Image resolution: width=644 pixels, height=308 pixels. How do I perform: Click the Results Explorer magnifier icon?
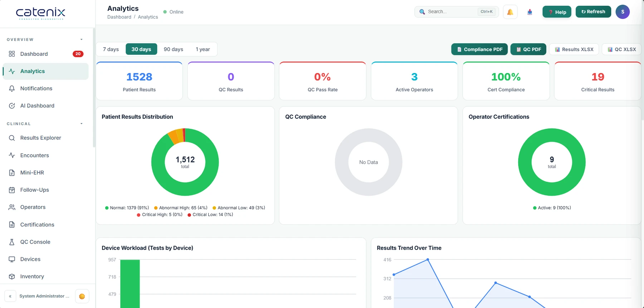pyautogui.click(x=12, y=138)
